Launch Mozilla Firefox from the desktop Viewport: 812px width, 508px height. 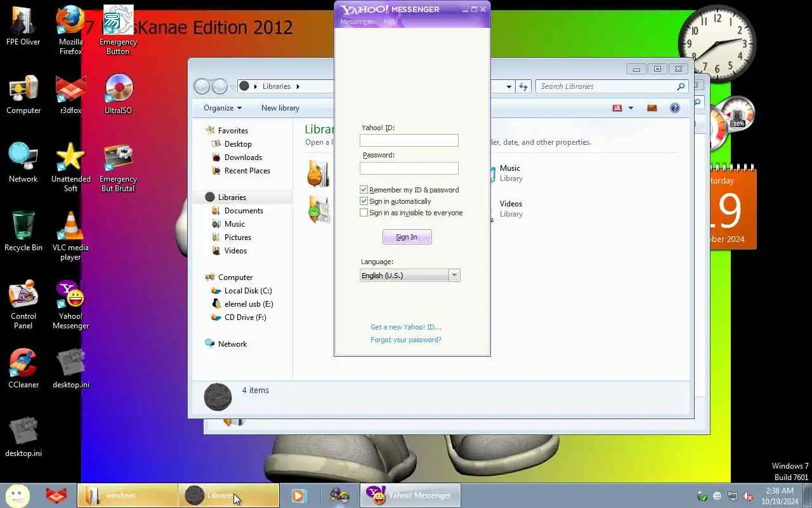point(70,30)
